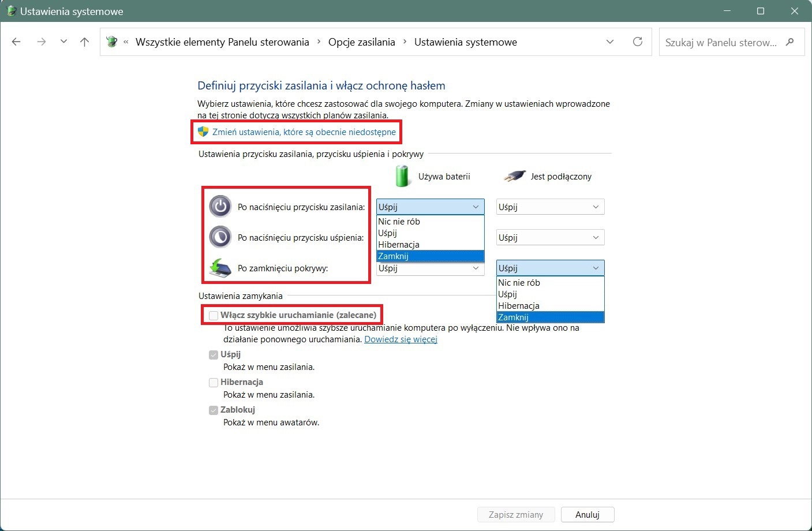Choose Nic nie rób in power button battery list
Viewport: 812px width, 531px height.
[x=431, y=222]
